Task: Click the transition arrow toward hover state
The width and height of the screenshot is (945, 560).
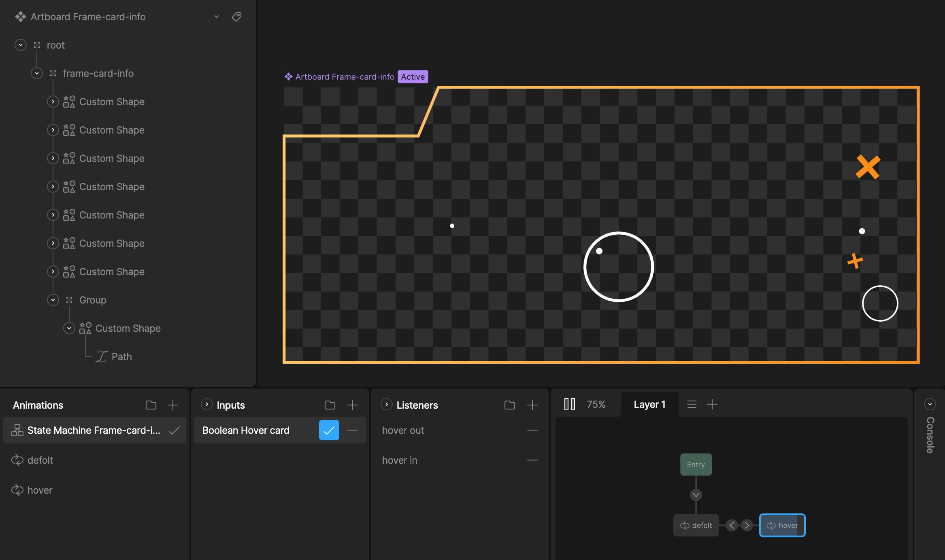Action: coord(747,526)
